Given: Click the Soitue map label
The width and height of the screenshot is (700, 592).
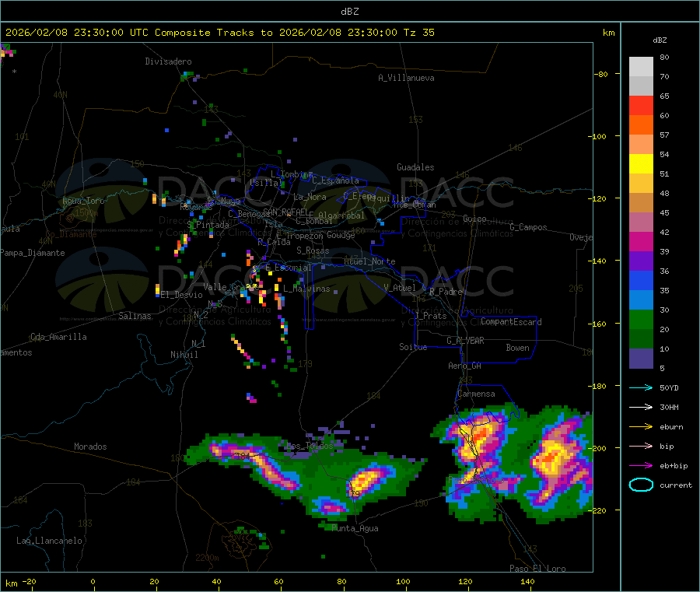Looking at the screenshot, I should point(413,347).
